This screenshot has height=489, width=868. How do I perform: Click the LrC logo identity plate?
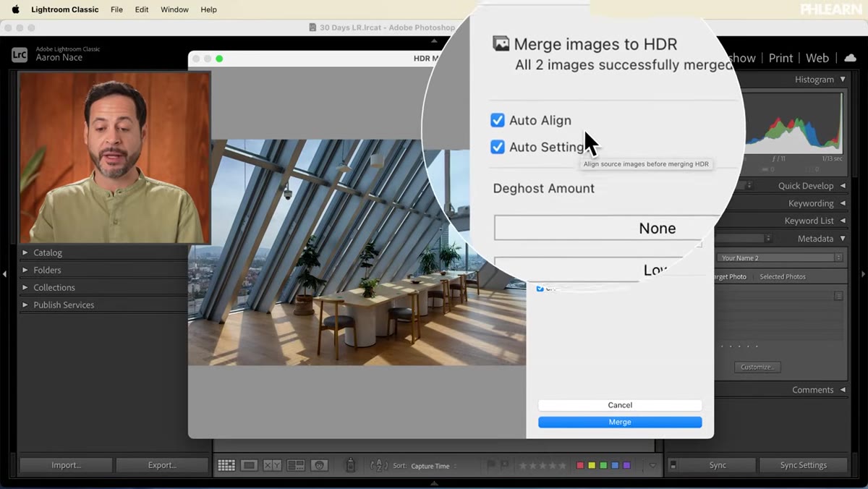20,54
